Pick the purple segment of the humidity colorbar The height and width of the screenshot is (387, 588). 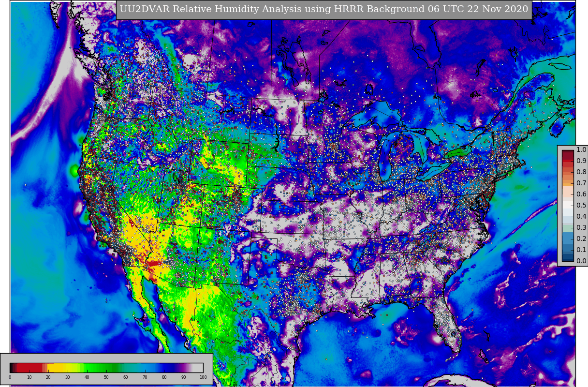click(x=183, y=368)
